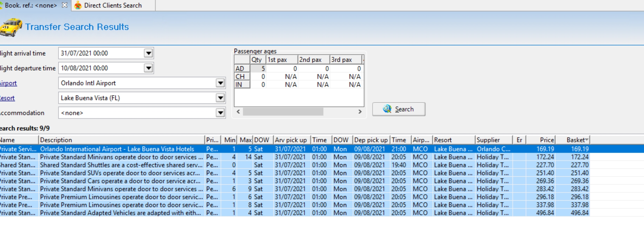
Task: Sort by Price column header
Action: click(541, 140)
